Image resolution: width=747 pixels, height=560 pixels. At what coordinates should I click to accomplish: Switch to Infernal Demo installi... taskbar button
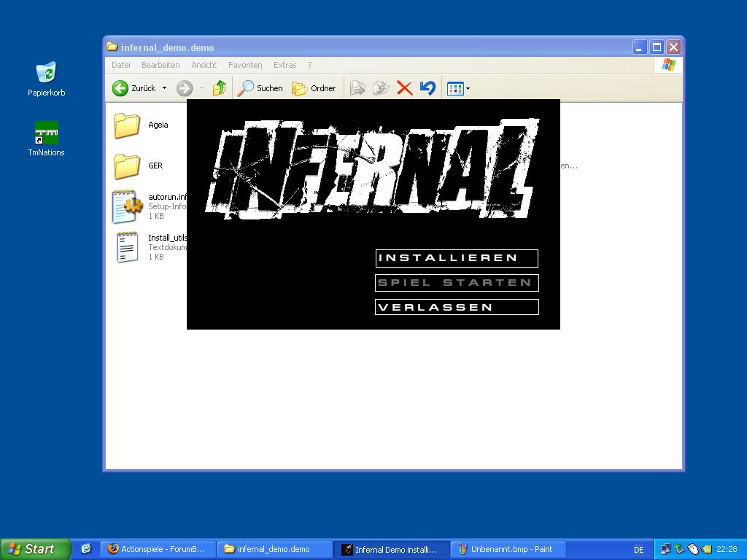click(x=391, y=549)
